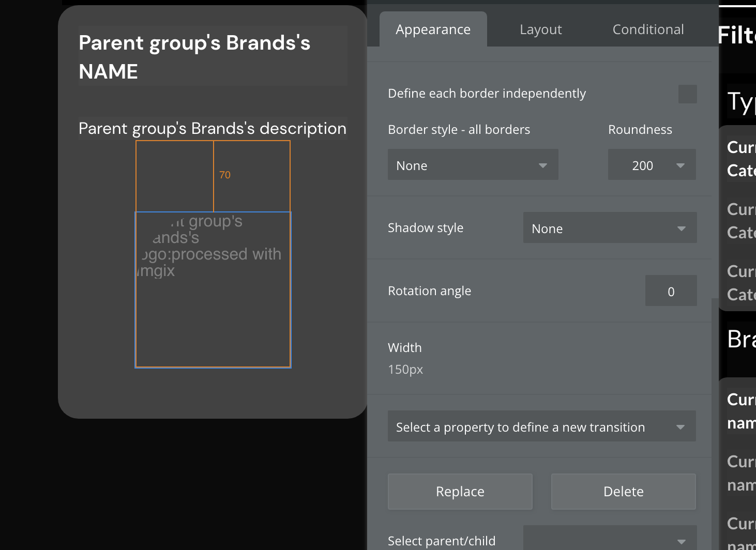This screenshot has height=550, width=756.
Task: Open the Border style dropdown
Action: coord(473,165)
